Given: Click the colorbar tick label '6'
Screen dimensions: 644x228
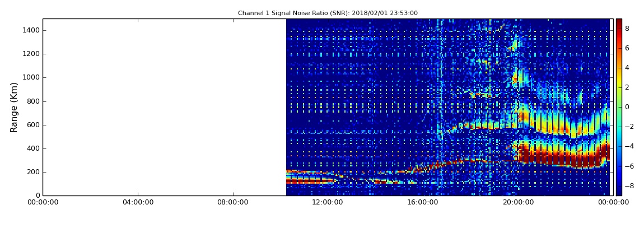Looking at the screenshot, I should pos(627,48).
